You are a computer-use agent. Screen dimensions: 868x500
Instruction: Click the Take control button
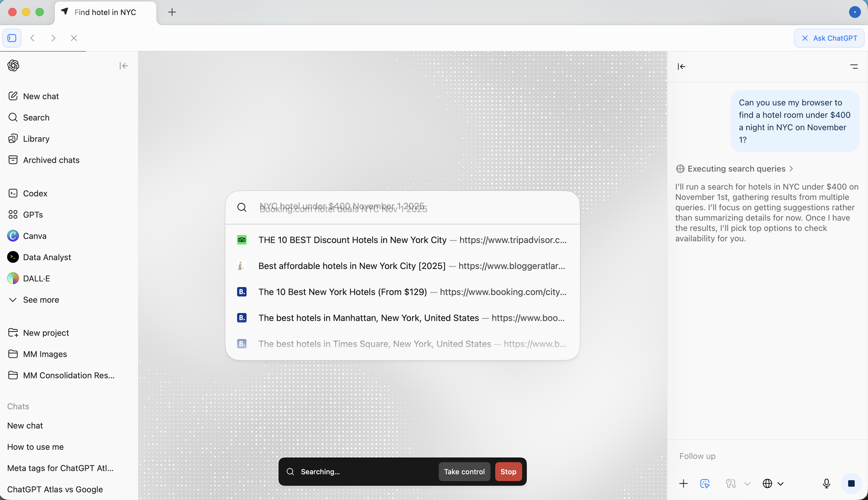464,471
